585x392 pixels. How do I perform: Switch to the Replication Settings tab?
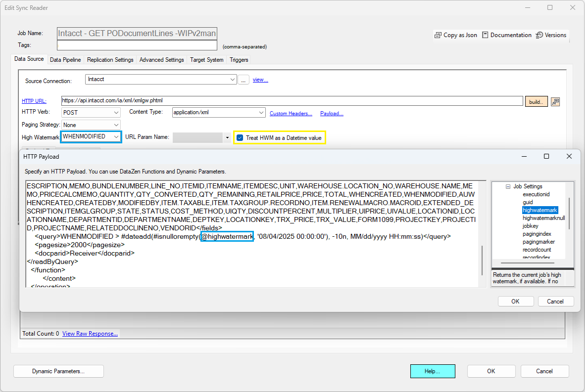(110, 60)
